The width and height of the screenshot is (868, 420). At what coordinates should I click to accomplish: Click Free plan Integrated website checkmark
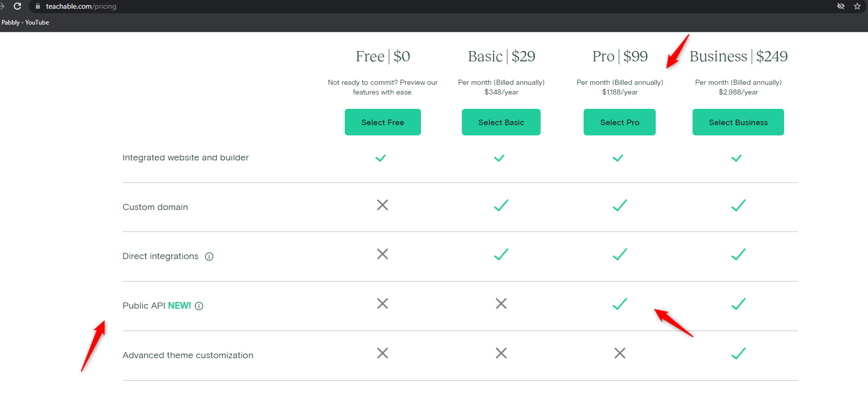coord(381,158)
